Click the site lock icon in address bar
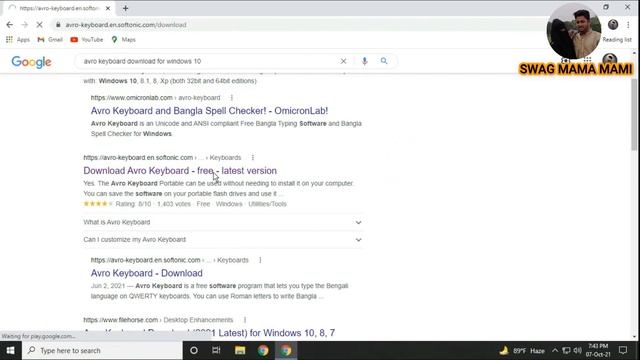The width and height of the screenshot is (640, 360). (58, 25)
